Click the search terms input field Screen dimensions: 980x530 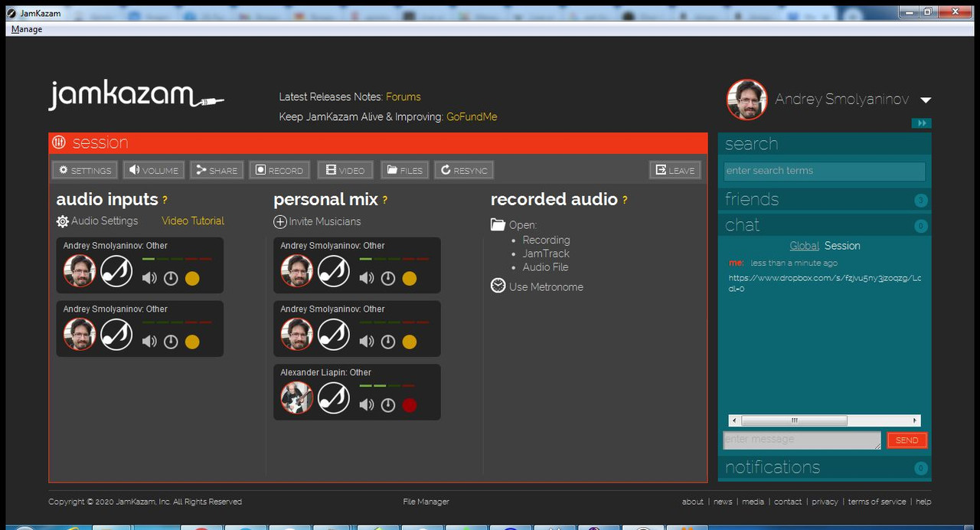[x=825, y=171]
